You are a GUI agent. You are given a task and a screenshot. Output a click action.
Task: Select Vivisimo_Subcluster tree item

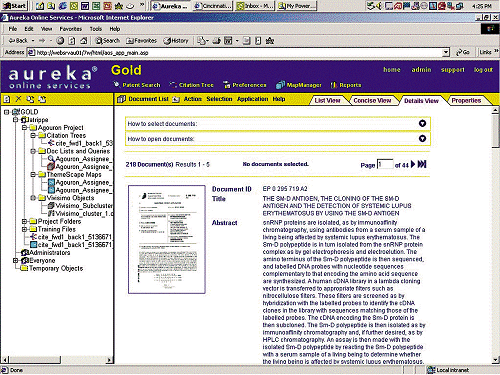(84, 206)
